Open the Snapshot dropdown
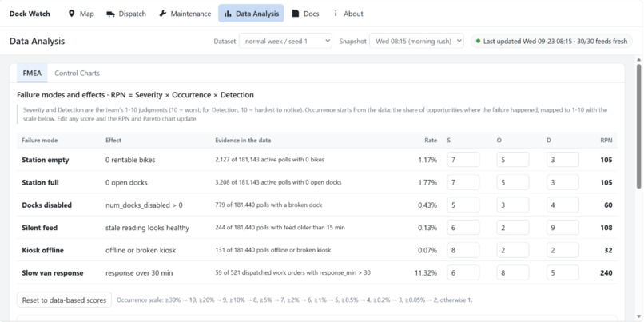Screen dimensions: 644x322 [416, 41]
